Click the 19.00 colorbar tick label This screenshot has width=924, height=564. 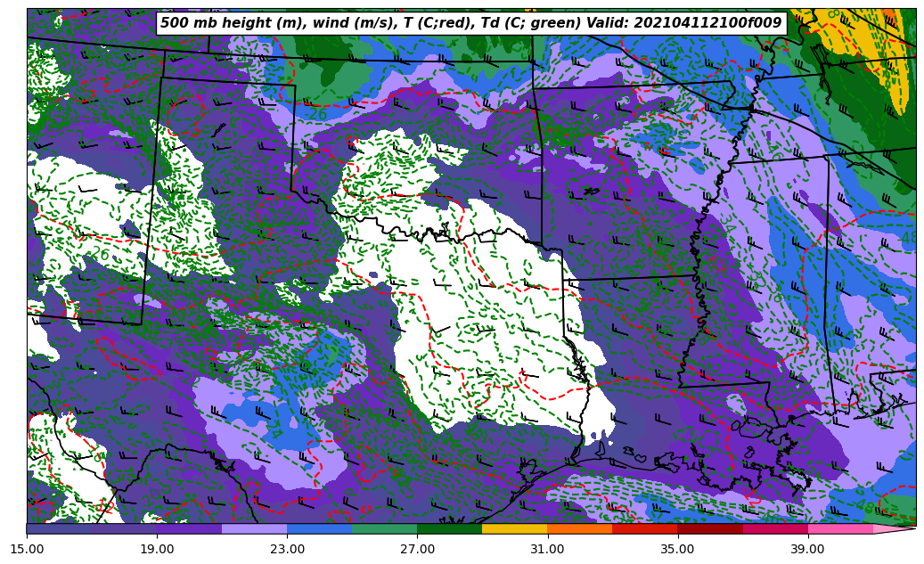tap(157, 549)
